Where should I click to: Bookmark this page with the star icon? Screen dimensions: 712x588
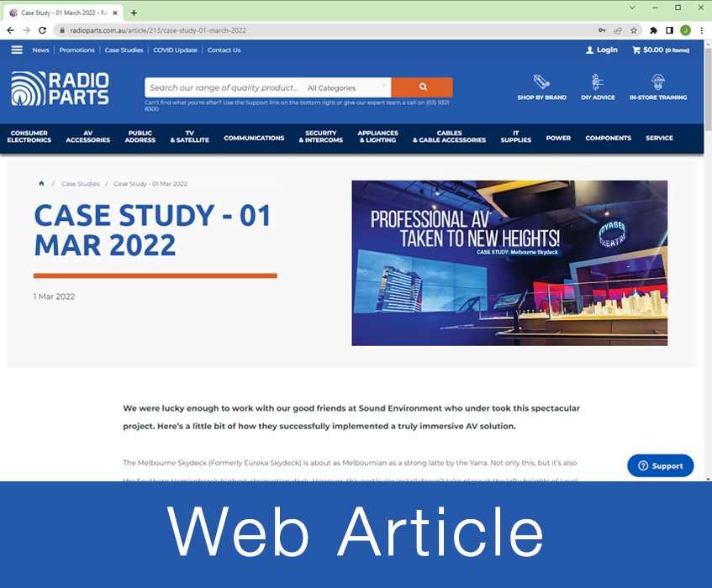pyautogui.click(x=634, y=30)
